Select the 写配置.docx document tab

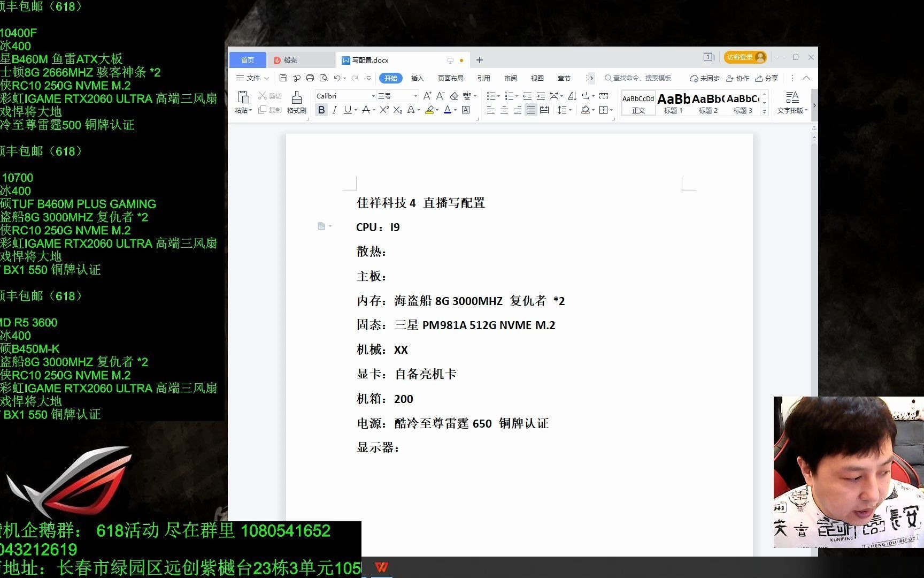point(402,60)
